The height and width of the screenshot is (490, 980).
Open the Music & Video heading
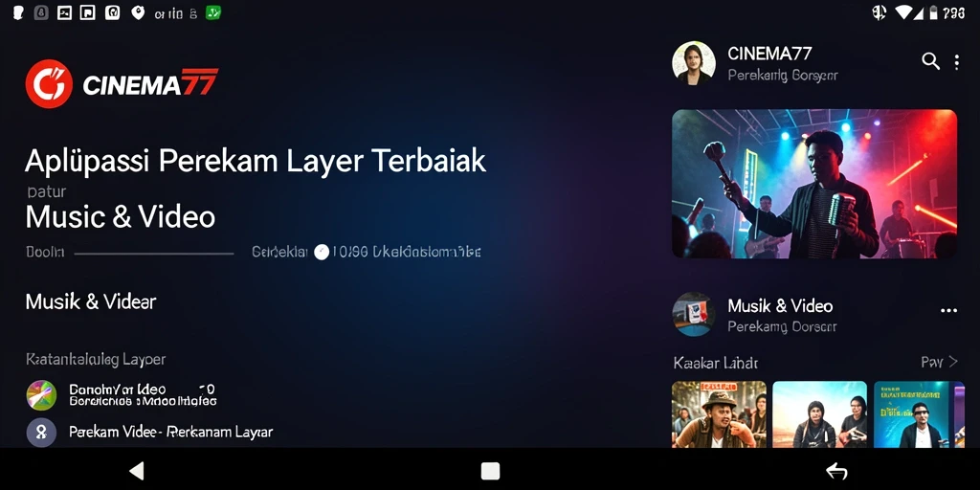click(x=120, y=217)
